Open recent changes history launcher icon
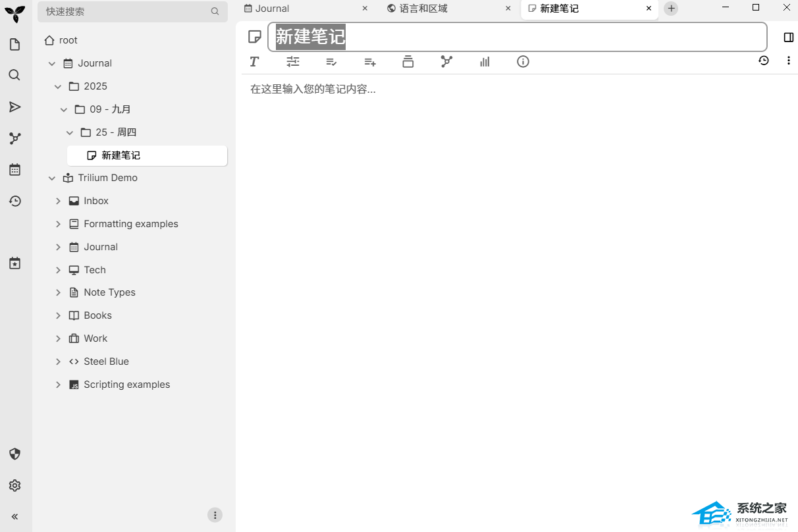 pos(14,201)
